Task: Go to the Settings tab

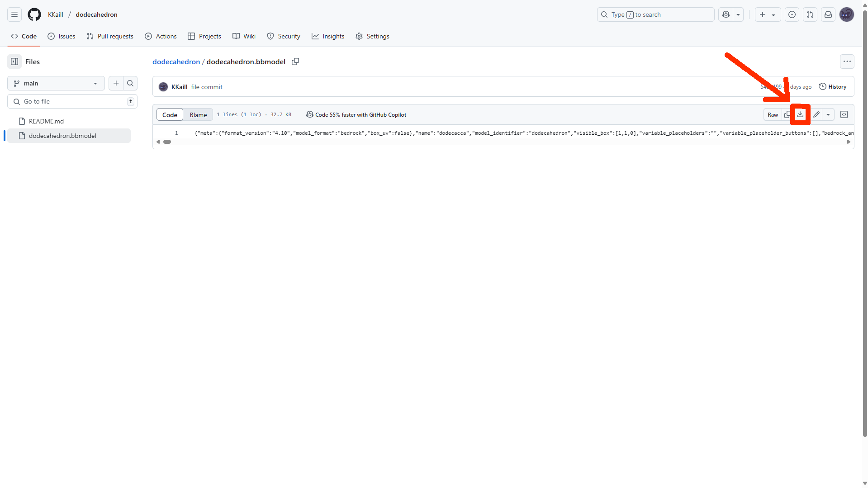Action: pyautogui.click(x=372, y=36)
